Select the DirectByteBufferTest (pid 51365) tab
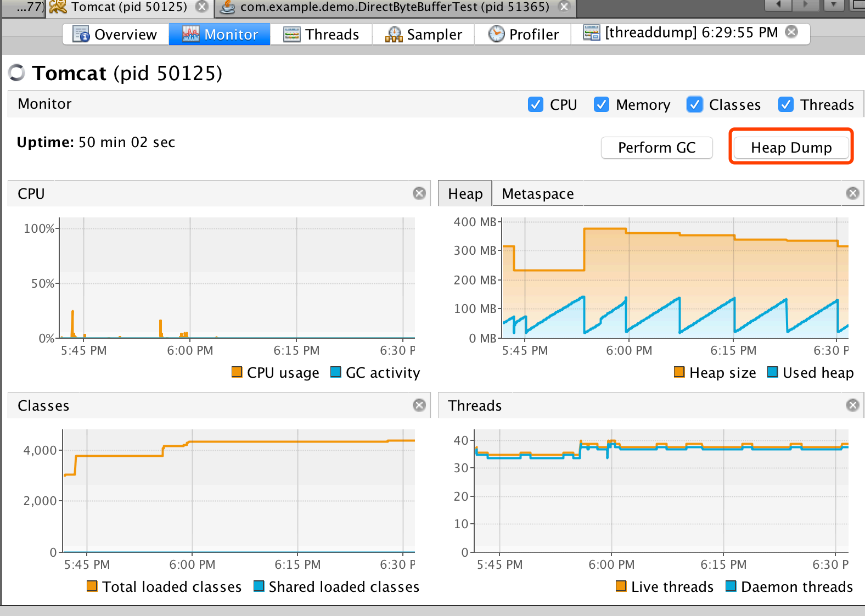Image resolution: width=865 pixels, height=616 pixels. [395, 7]
